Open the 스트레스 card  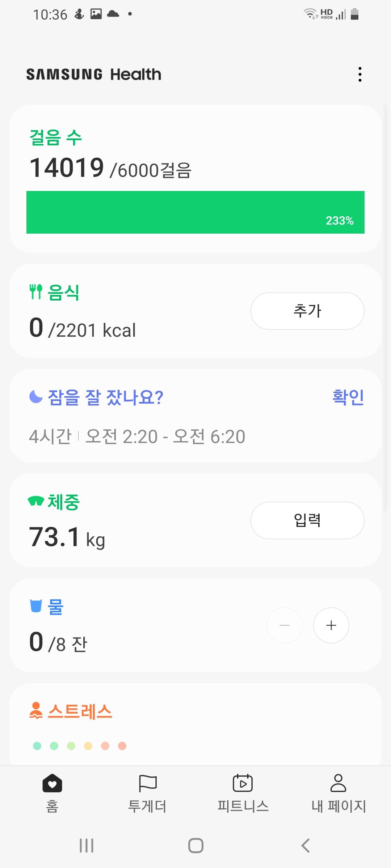[195, 723]
